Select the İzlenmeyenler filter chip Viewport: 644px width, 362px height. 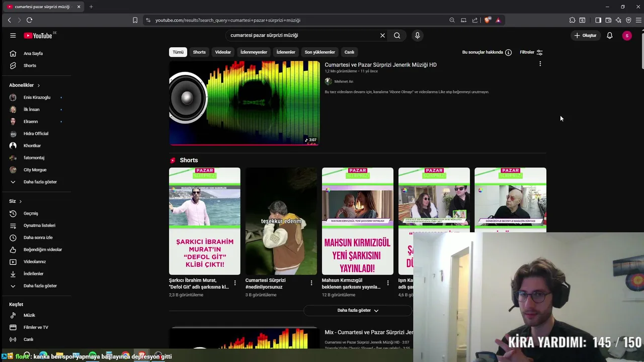tap(254, 52)
